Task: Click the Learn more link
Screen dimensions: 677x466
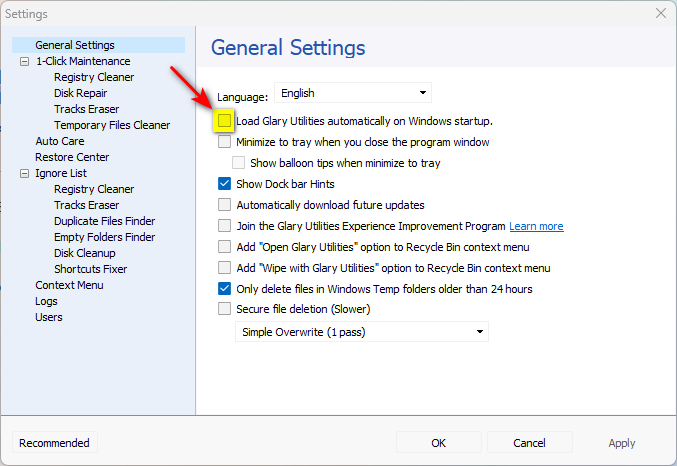Action: tap(536, 226)
